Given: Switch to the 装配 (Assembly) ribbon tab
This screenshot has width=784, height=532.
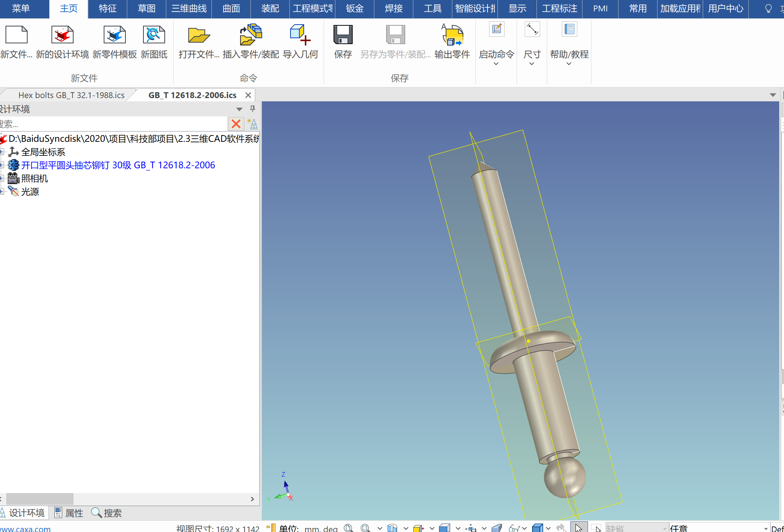Looking at the screenshot, I should point(270,8).
